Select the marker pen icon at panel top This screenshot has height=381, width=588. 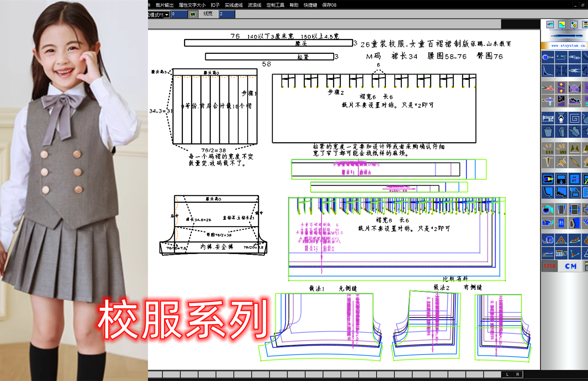[x=550, y=25]
